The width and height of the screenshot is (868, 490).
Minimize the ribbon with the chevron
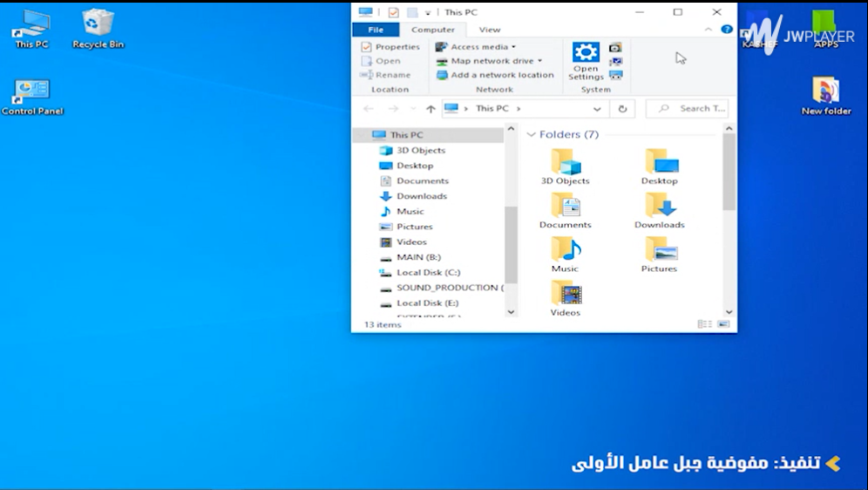pyautogui.click(x=708, y=30)
